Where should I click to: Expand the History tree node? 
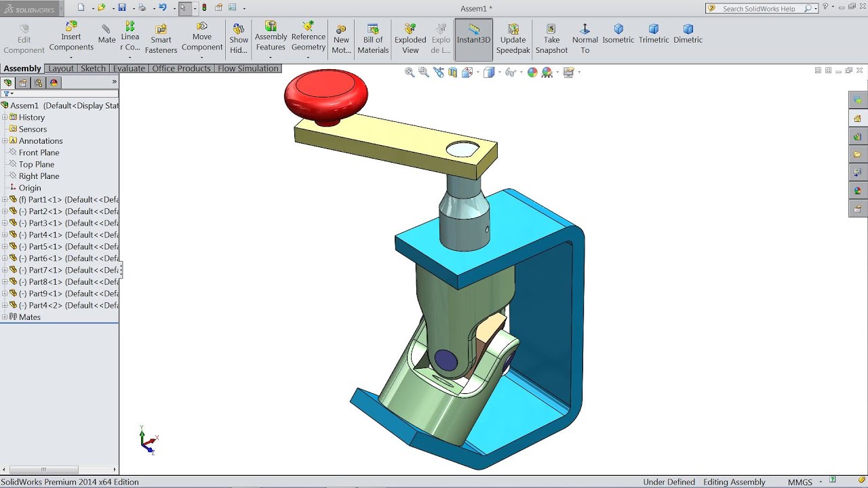5,117
